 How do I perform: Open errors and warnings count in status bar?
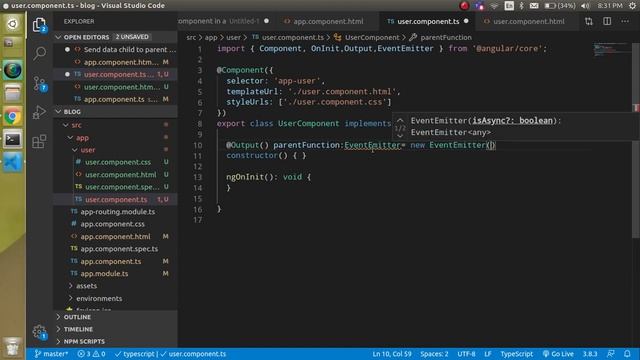pyautogui.click(x=91, y=354)
